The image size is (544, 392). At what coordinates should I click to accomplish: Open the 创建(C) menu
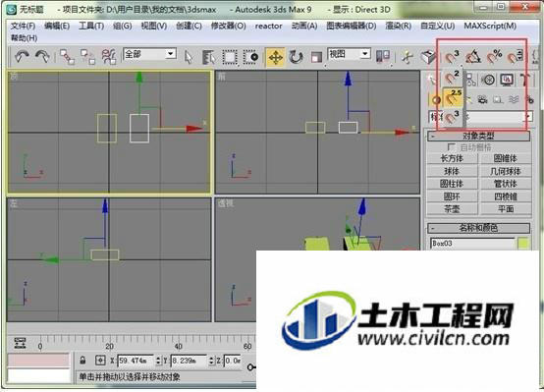point(189,27)
